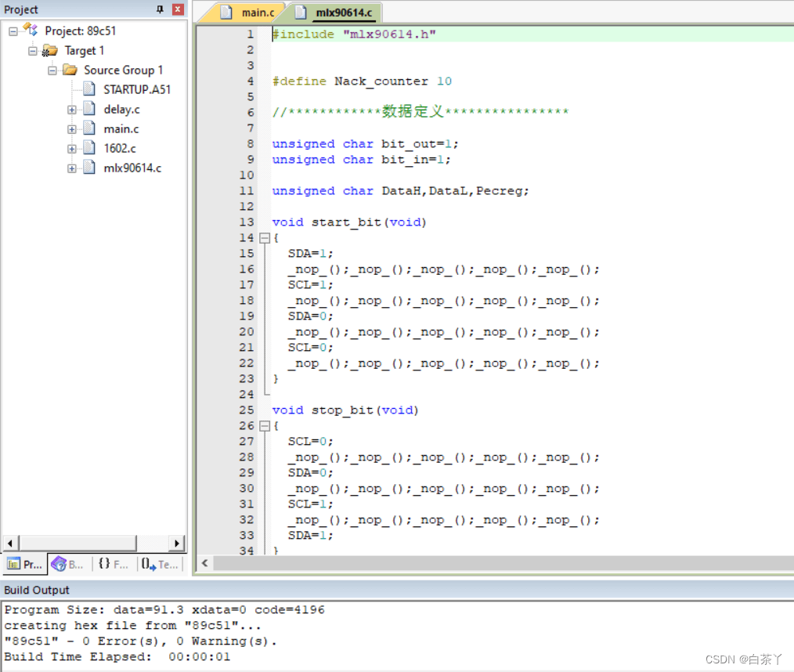Screen dimensions: 794x672
Task: Select the Project: 89c51 root label
Action: tap(80, 31)
